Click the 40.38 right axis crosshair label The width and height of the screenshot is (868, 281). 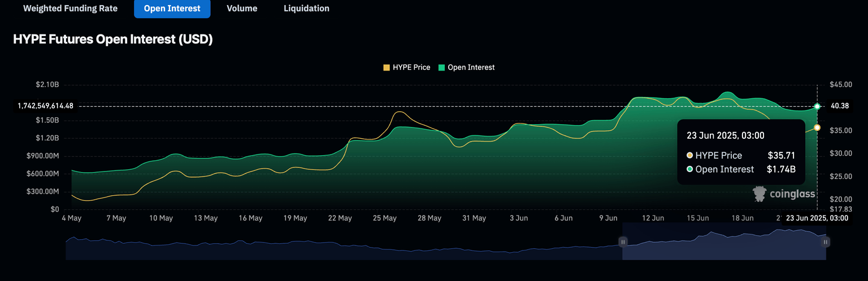tap(840, 106)
